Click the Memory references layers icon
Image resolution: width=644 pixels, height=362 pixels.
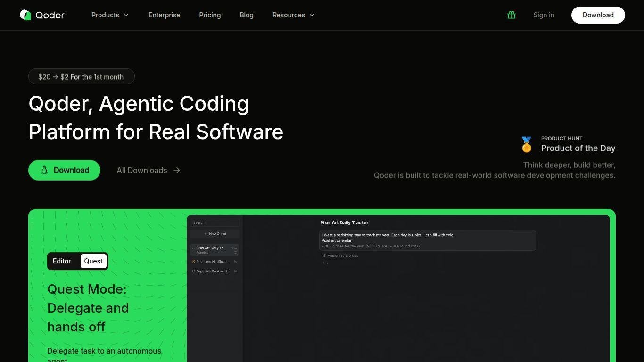click(324, 256)
